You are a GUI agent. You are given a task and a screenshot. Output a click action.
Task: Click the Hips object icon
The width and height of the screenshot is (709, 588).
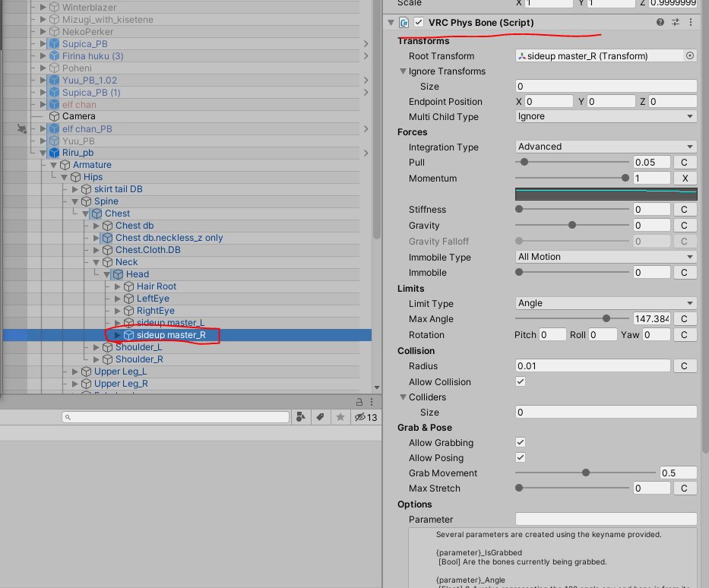(x=75, y=177)
